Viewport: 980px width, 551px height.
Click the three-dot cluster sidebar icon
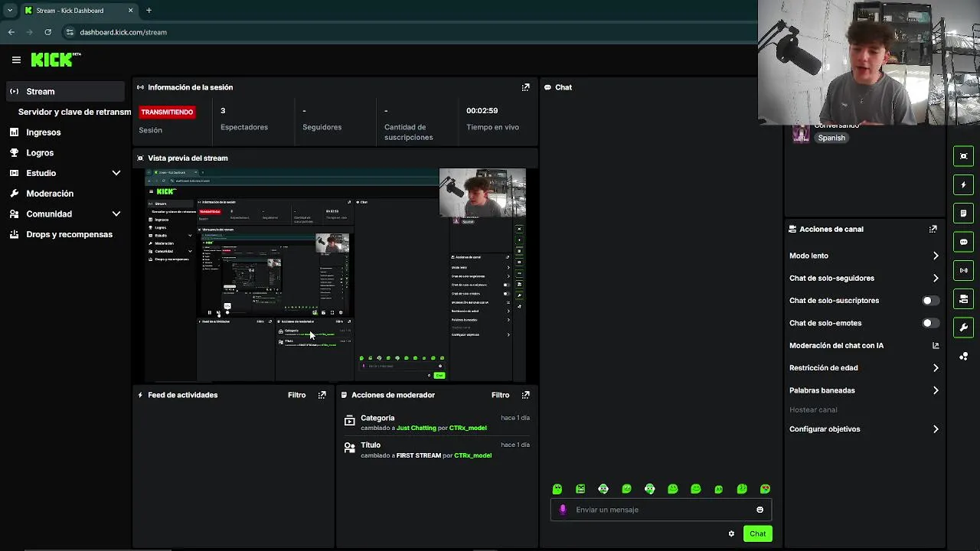963,356
